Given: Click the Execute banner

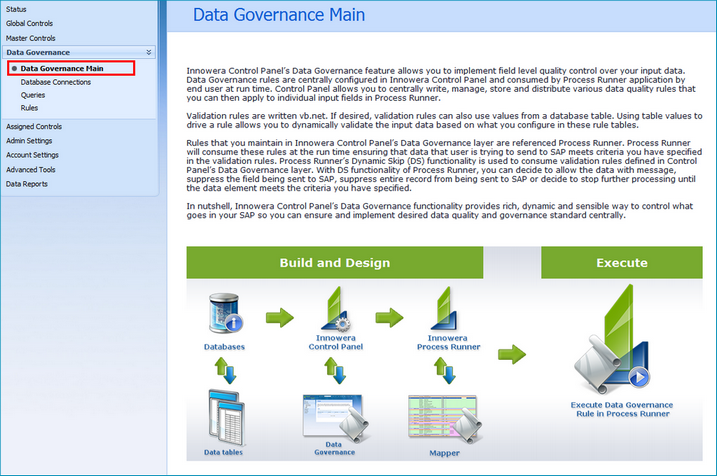Looking at the screenshot, I should [x=622, y=262].
